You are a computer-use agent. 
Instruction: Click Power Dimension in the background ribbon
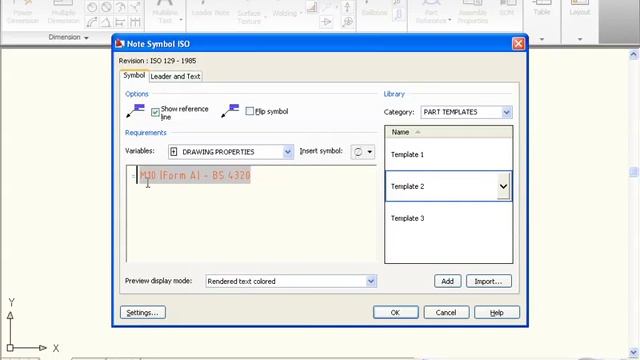click(23, 12)
